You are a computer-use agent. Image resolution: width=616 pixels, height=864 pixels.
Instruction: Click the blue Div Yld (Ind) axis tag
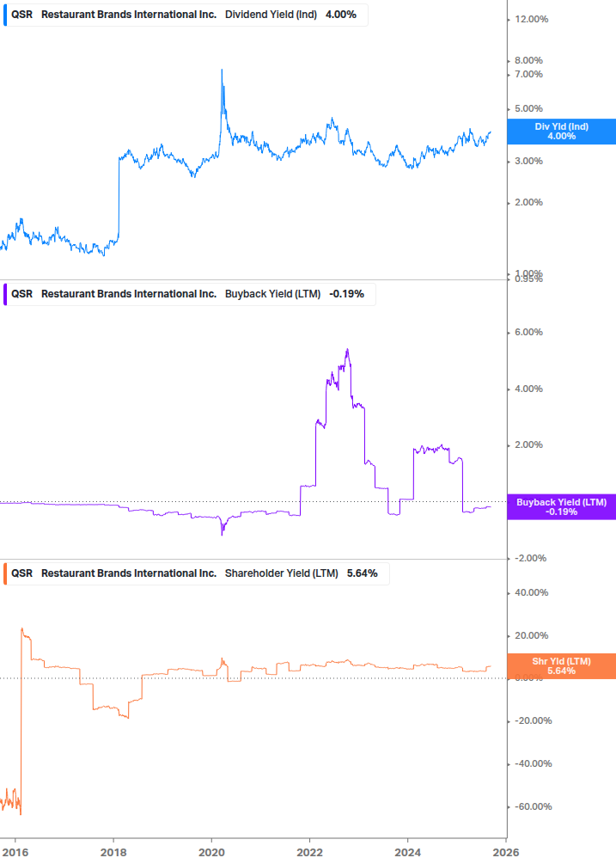tap(560, 132)
